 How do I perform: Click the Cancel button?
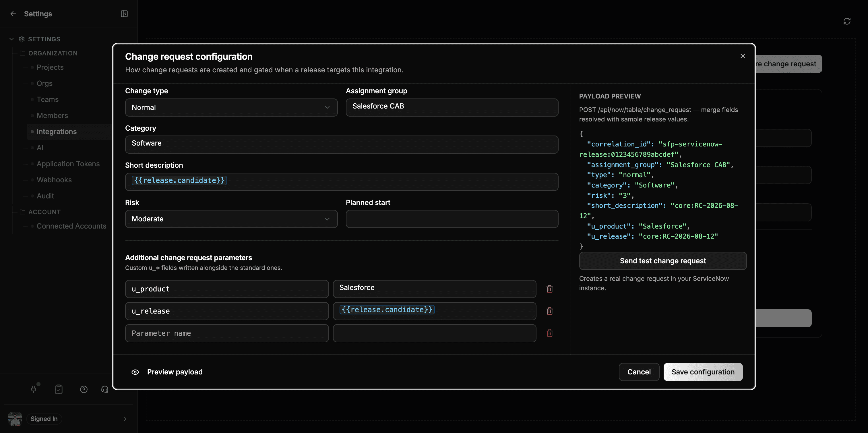tap(639, 372)
